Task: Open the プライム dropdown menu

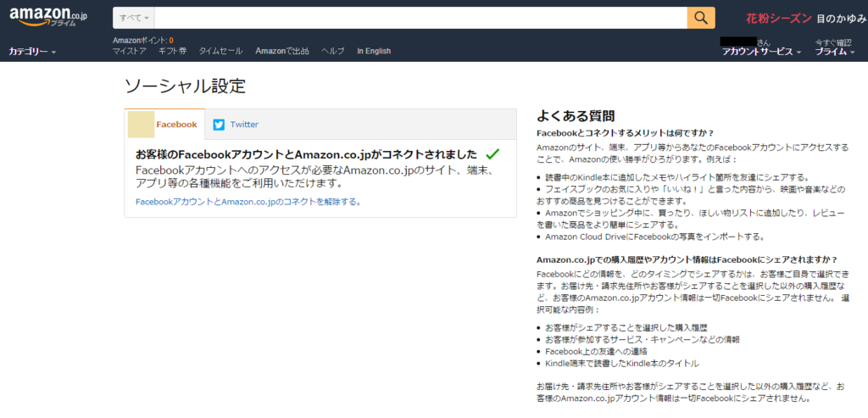Action: [x=834, y=52]
